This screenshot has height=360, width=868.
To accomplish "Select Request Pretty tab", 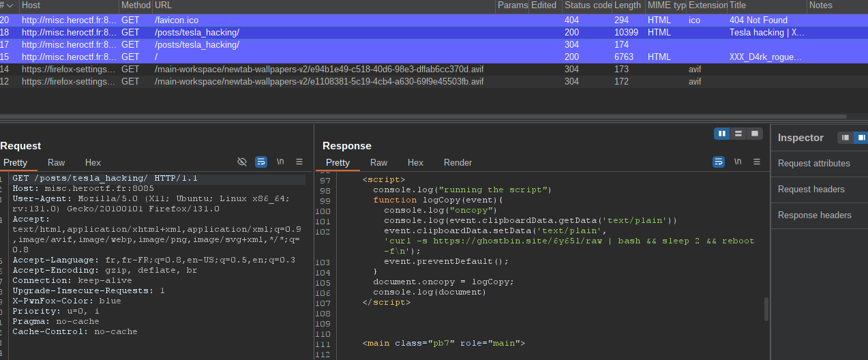I will [x=16, y=162].
